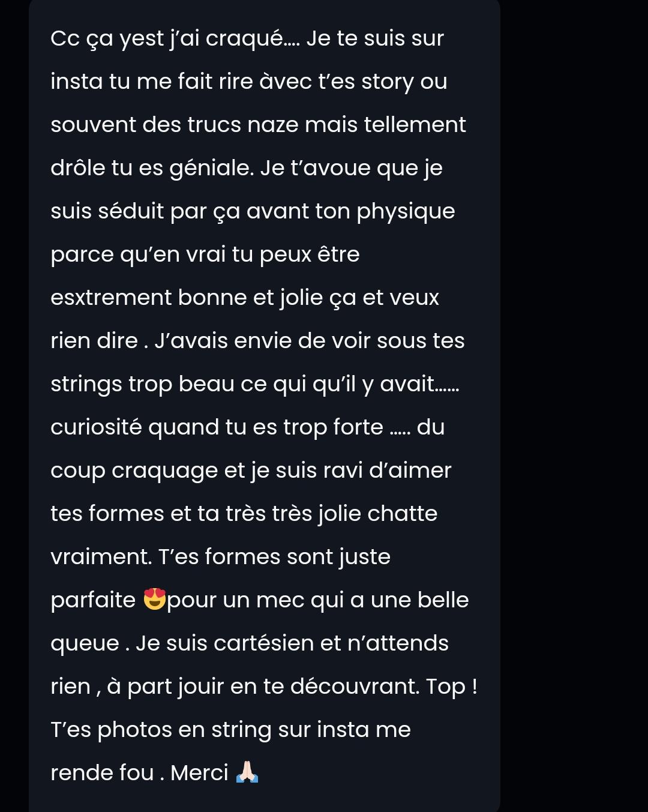This screenshot has width=648, height=812.
Task: Select the word "Merci" at message end
Action: tap(199, 772)
